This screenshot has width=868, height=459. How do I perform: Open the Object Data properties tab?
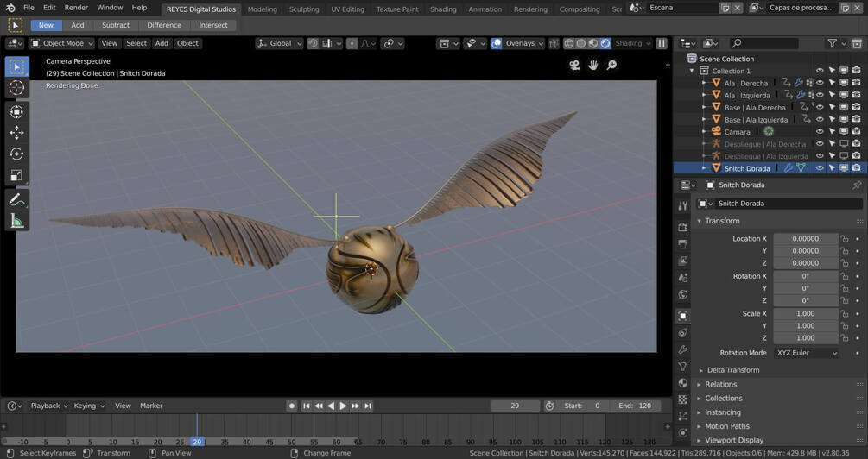click(x=683, y=366)
